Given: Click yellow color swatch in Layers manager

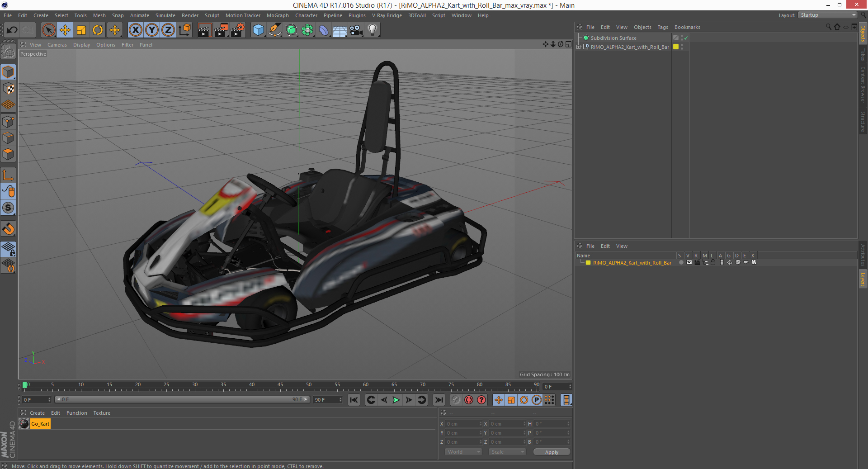Looking at the screenshot, I should click(x=588, y=263).
